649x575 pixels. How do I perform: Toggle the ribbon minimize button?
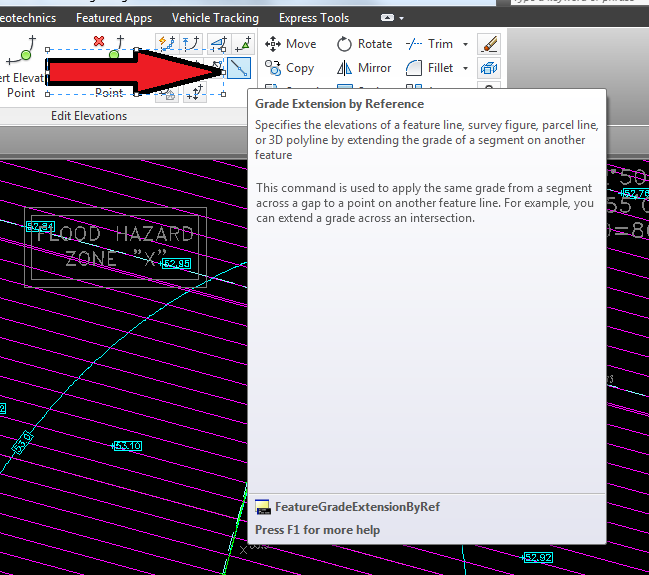tap(387, 18)
